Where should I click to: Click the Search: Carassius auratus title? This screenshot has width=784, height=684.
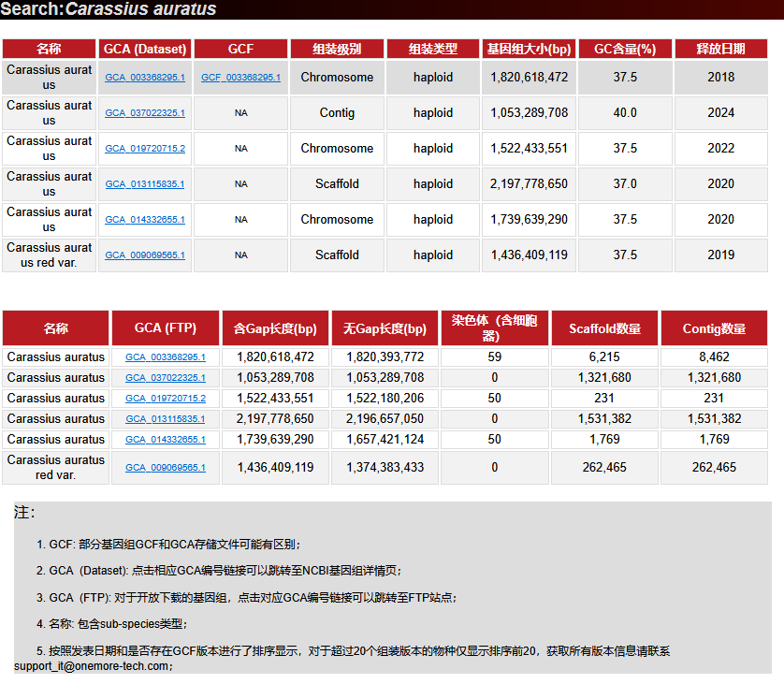109,9
